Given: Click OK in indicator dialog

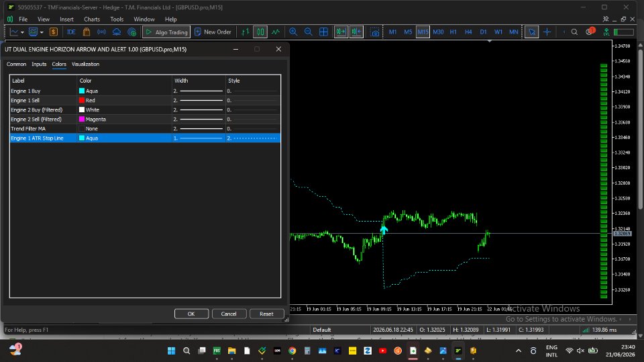Looking at the screenshot, I should pyautogui.click(x=191, y=314).
